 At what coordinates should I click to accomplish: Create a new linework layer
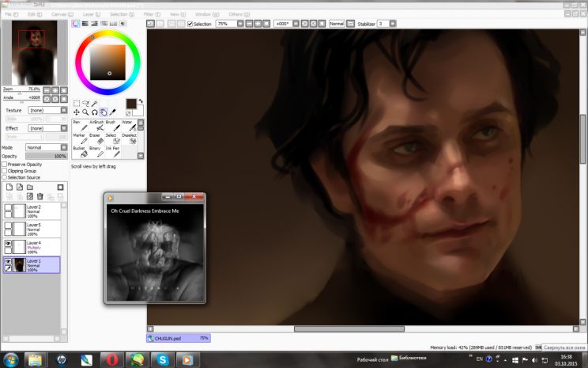[x=20, y=187]
